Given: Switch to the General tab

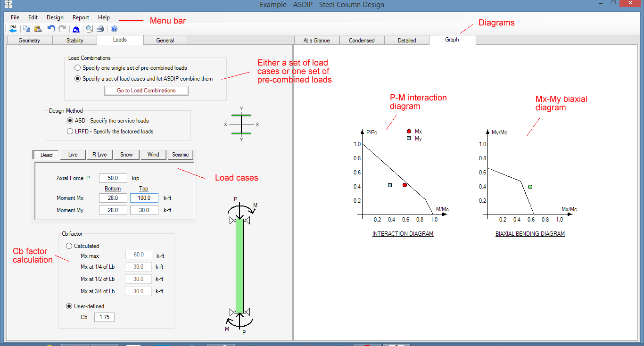Looking at the screenshot, I should tap(165, 41).
